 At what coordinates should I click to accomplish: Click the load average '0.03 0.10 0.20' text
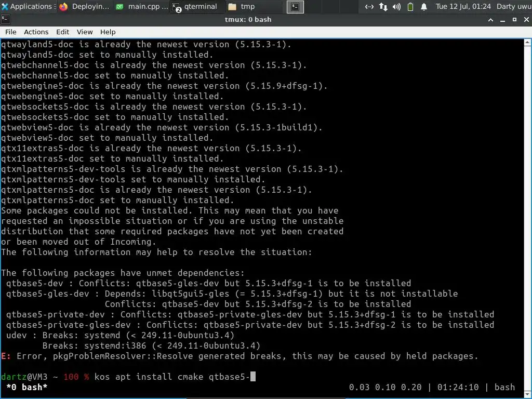[x=385, y=387]
